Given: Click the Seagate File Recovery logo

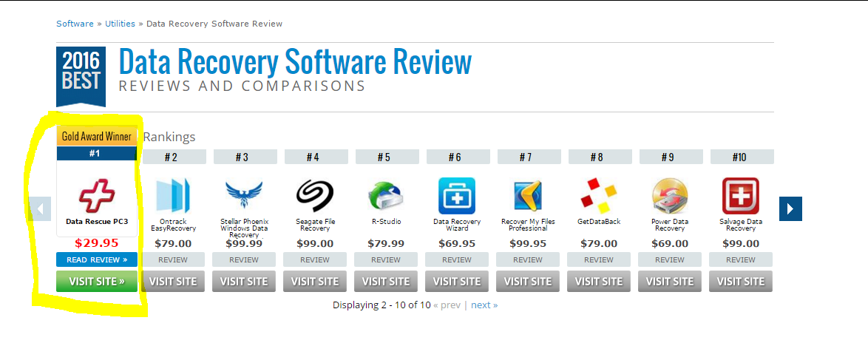Looking at the screenshot, I should pyautogui.click(x=315, y=195).
